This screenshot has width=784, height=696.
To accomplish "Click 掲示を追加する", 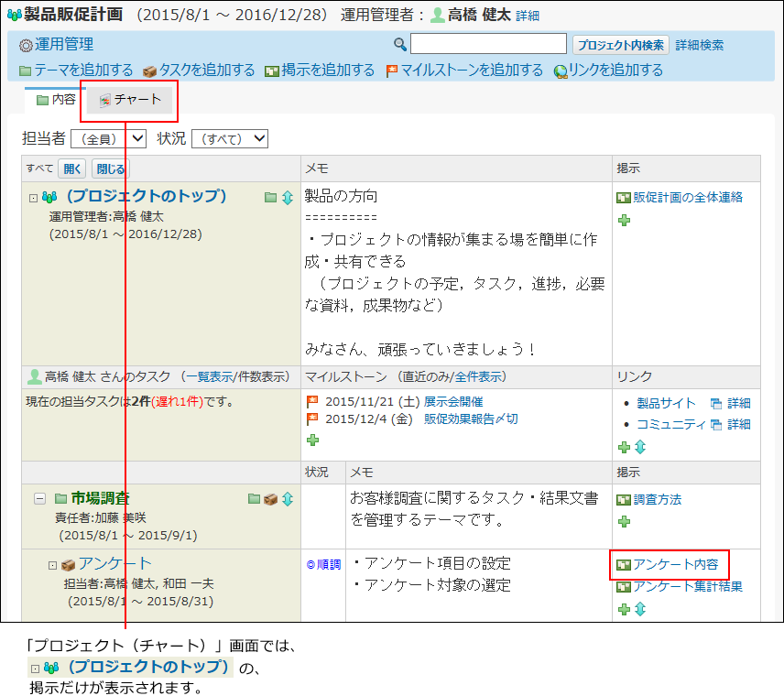I will click(320, 71).
